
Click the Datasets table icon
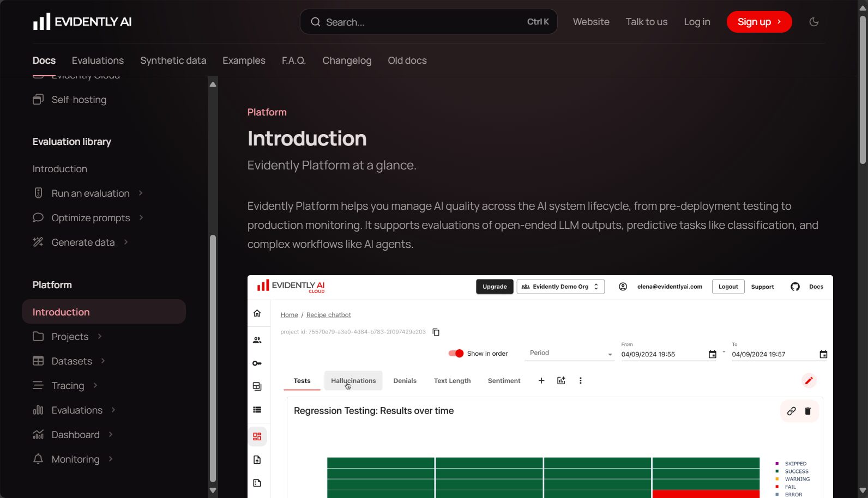(x=38, y=361)
